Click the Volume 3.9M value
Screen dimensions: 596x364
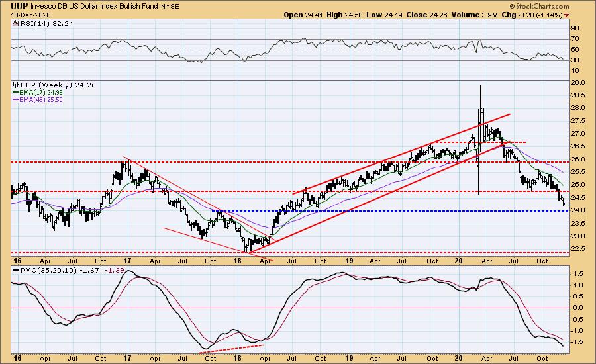coord(474,15)
